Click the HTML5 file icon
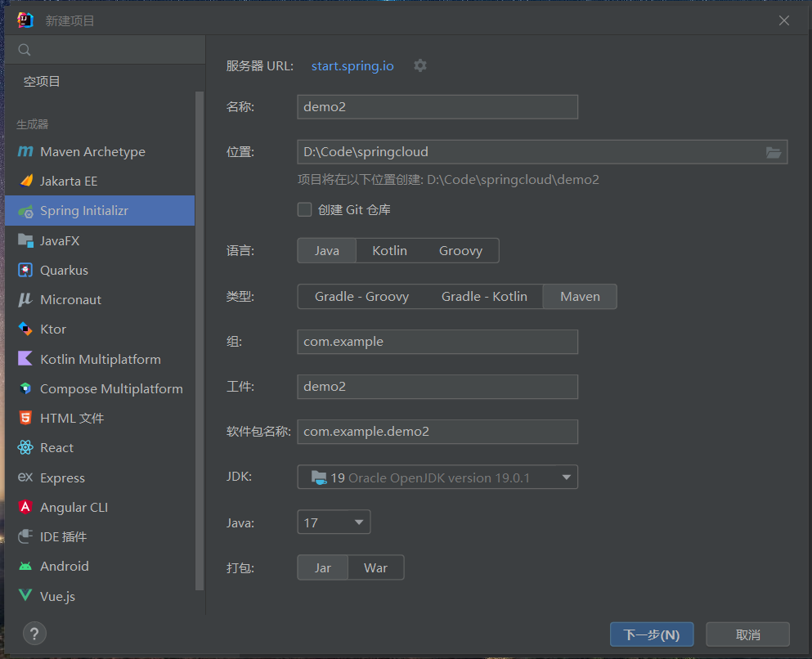 [25, 418]
